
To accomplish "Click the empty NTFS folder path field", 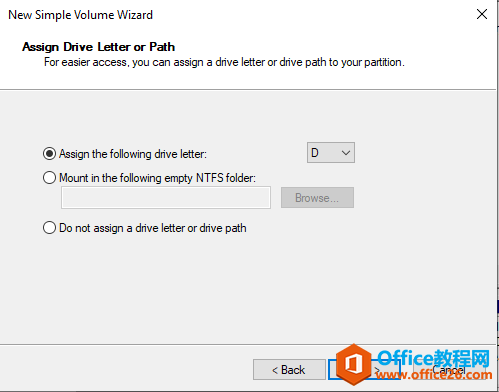I will [x=166, y=198].
